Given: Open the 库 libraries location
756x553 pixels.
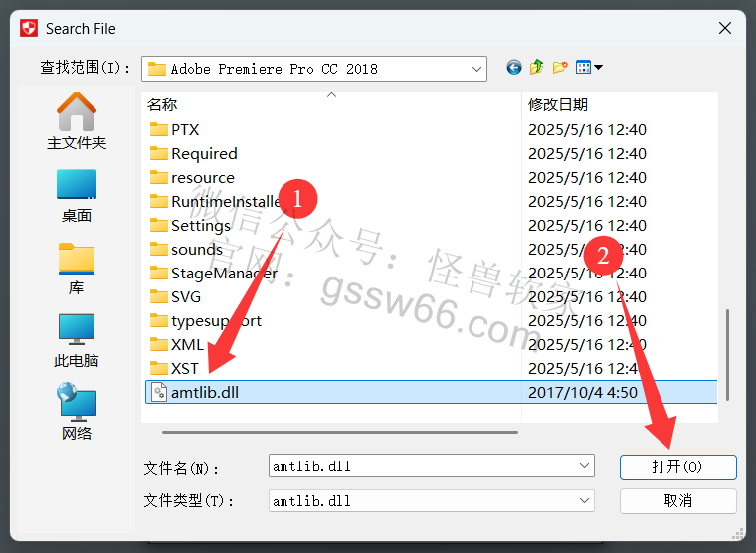Looking at the screenshot, I should (x=77, y=269).
